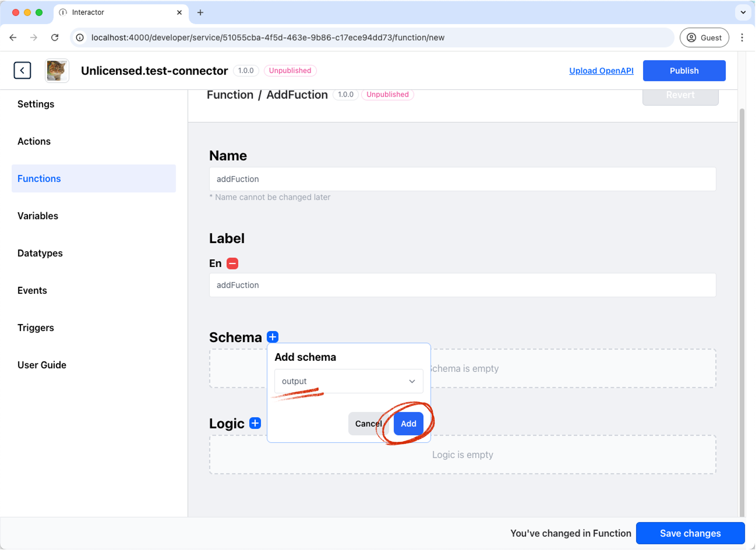
Task: Click the Add logic plus icon
Action: (x=255, y=423)
